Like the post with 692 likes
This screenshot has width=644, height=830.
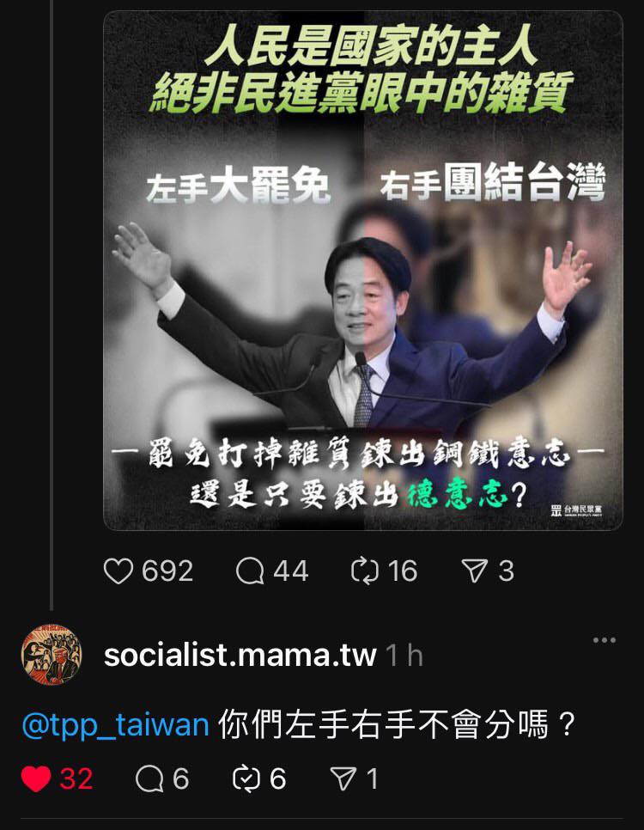(x=118, y=571)
